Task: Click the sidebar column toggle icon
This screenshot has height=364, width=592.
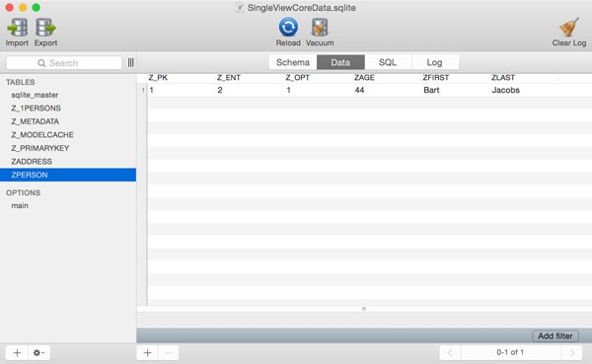Action: (x=130, y=63)
